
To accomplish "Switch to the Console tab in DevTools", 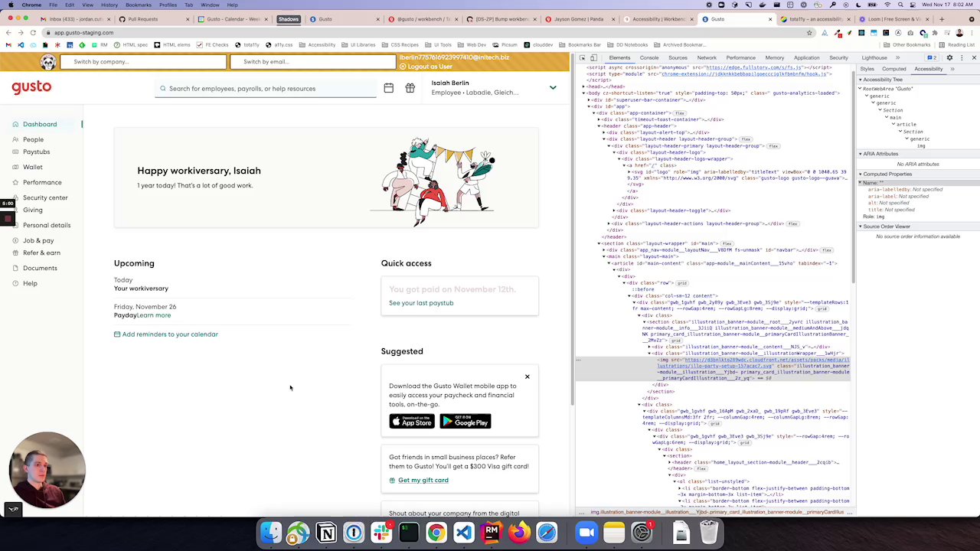I will (649, 57).
